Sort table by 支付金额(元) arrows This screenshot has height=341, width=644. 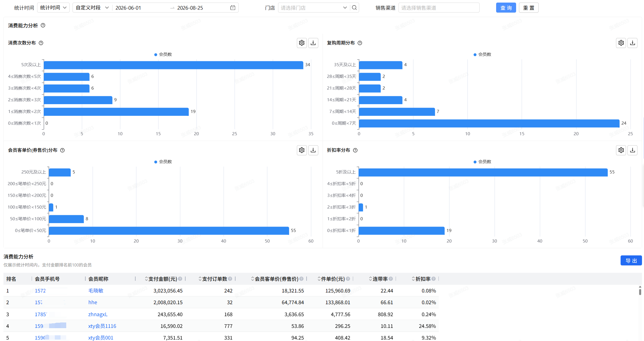point(146,279)
